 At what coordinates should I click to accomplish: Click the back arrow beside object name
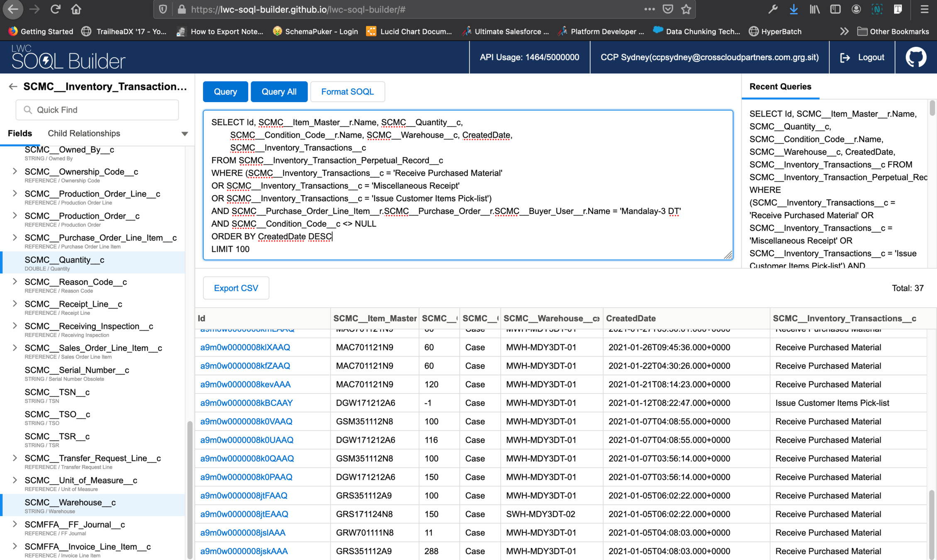coord(13,86)
